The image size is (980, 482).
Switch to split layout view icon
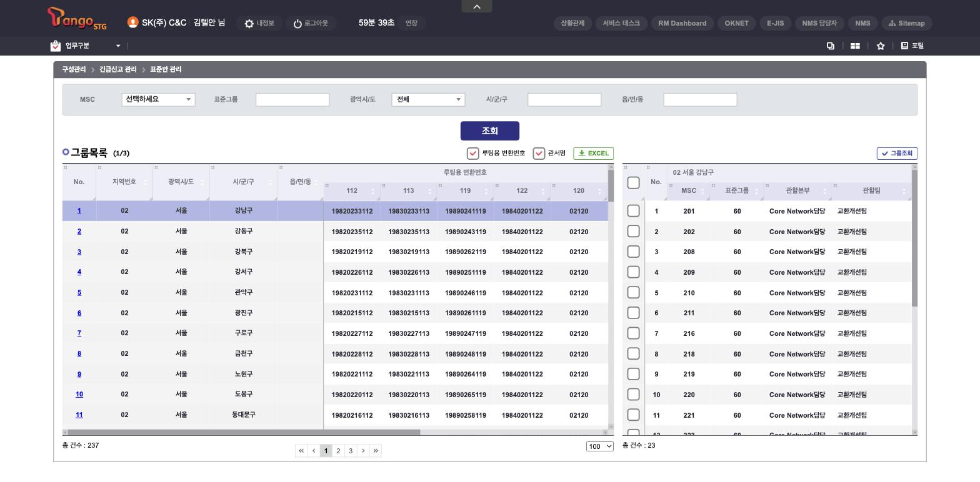(855, 46)
